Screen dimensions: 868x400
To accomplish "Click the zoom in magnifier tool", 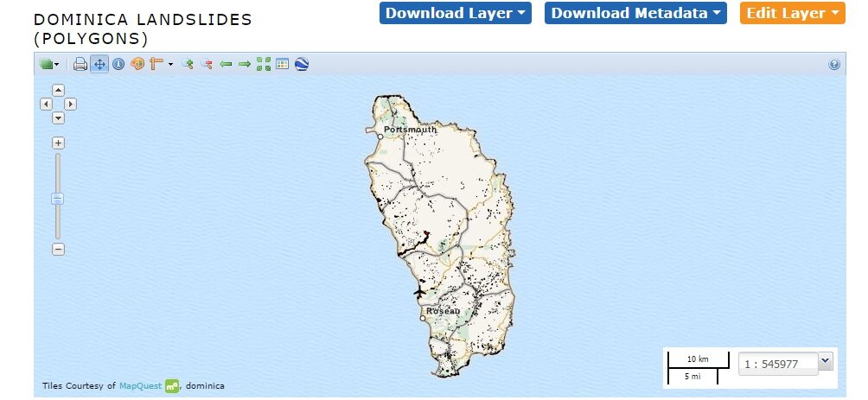I will [187, 64].
